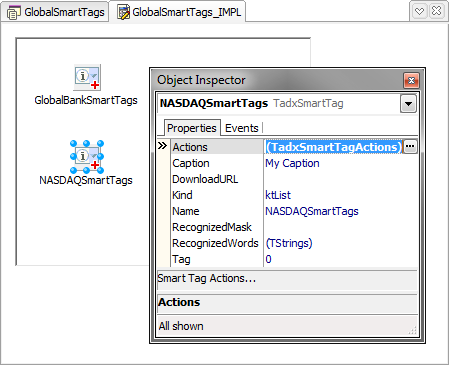Click the heart-shaped tab list button
The height and width of the screenshot is (365, 449).
click(x=419, y=12)
